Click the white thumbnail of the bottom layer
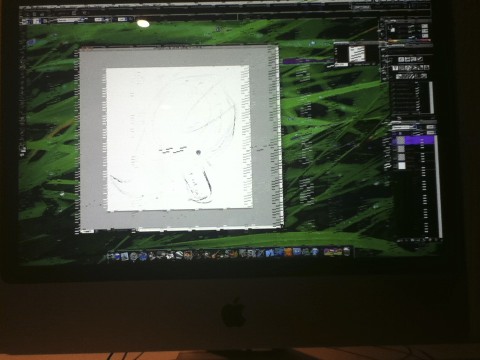 click(x=401, y=165)
